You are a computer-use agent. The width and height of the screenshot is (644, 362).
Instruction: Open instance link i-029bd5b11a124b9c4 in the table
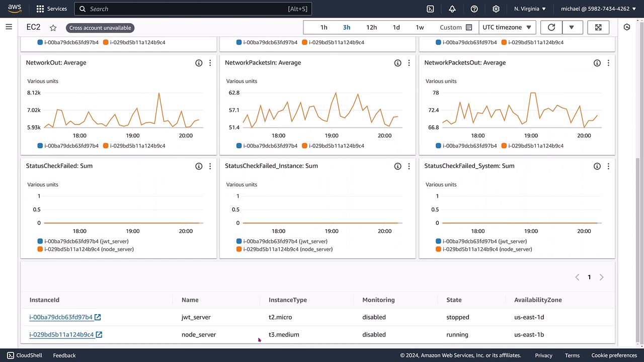pyautogui.click(x=61, y=334)
